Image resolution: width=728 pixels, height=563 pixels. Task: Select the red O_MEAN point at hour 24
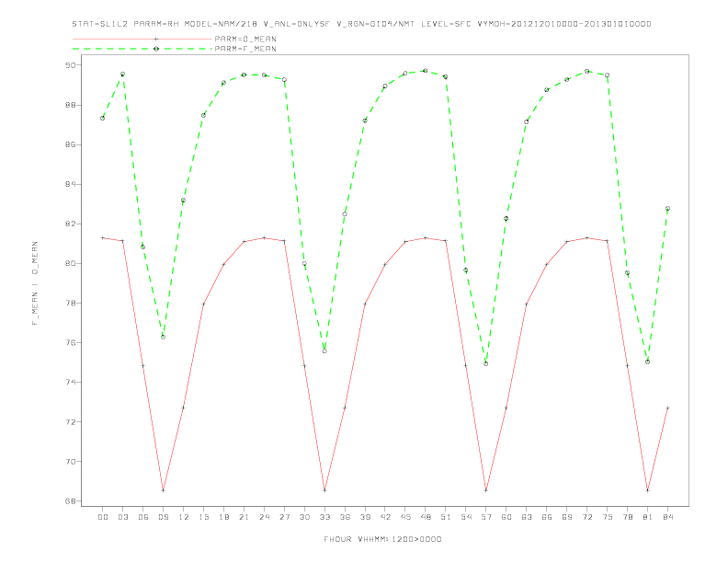(264, 238)
